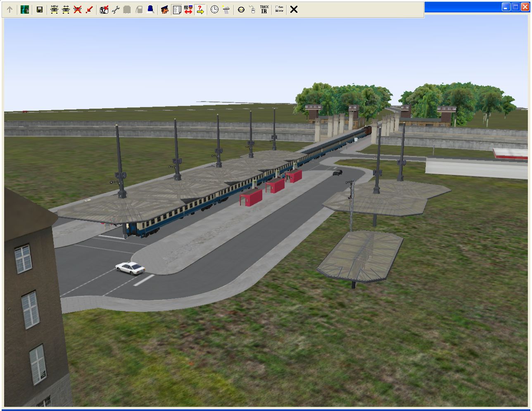Screen dimensions: 532x411
Task: Click the steering wheel icon
Action: pyautogui.click(x=241, y=10)
